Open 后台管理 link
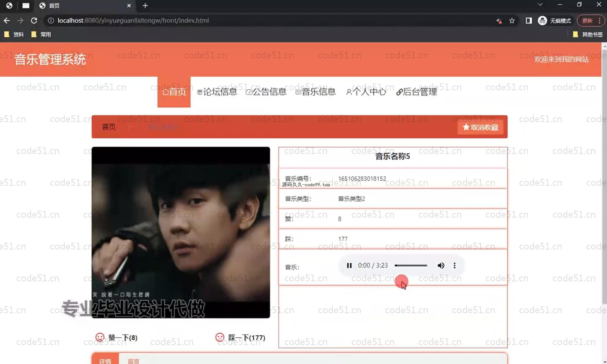Screen dimensions: 607x364 coord(417,92)
